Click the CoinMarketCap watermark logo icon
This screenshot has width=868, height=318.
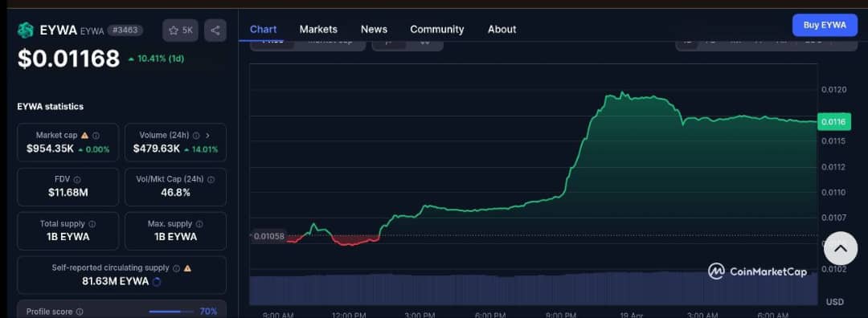tap(716, 271)
